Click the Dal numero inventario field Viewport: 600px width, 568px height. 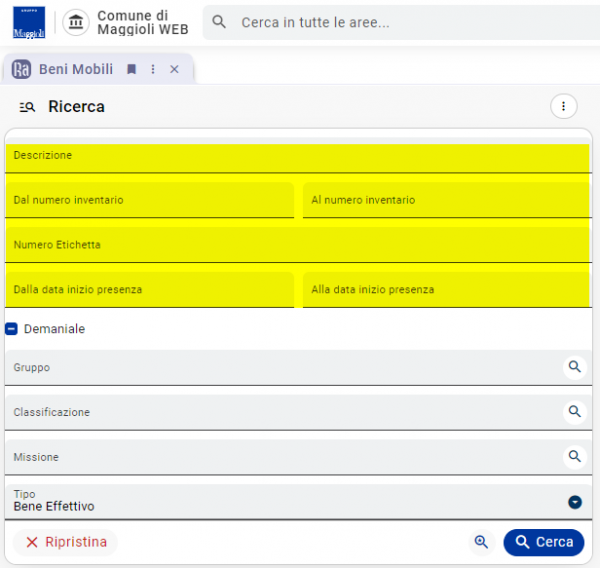pos(150,200)
